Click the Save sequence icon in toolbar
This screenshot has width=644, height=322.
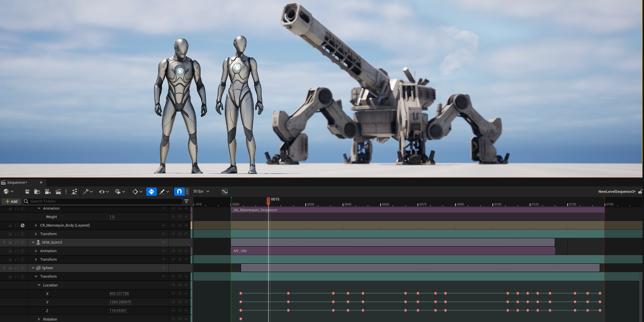[x=27, y=192]
